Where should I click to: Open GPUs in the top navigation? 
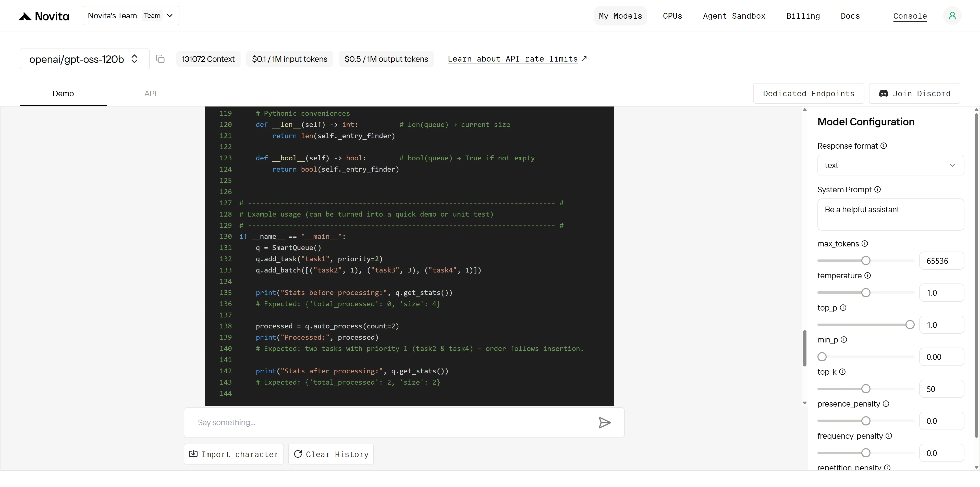point(672,16)
